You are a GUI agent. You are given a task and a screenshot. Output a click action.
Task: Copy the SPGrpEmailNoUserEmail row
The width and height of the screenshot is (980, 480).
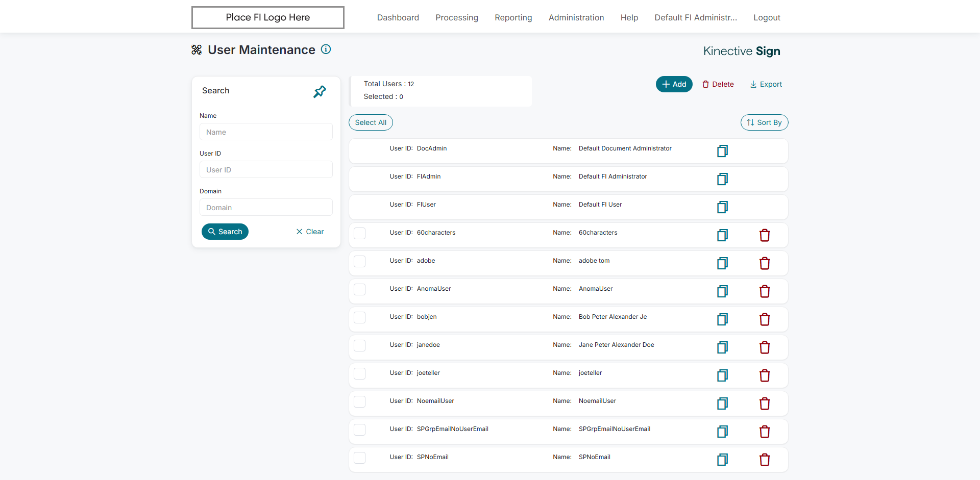[722, 432]
